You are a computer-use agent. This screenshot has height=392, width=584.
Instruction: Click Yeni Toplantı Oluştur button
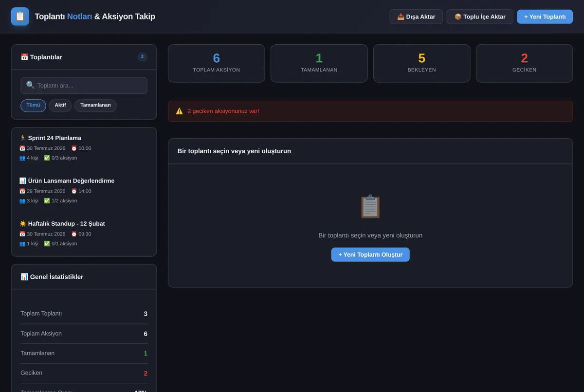click(x=370, y=254)
